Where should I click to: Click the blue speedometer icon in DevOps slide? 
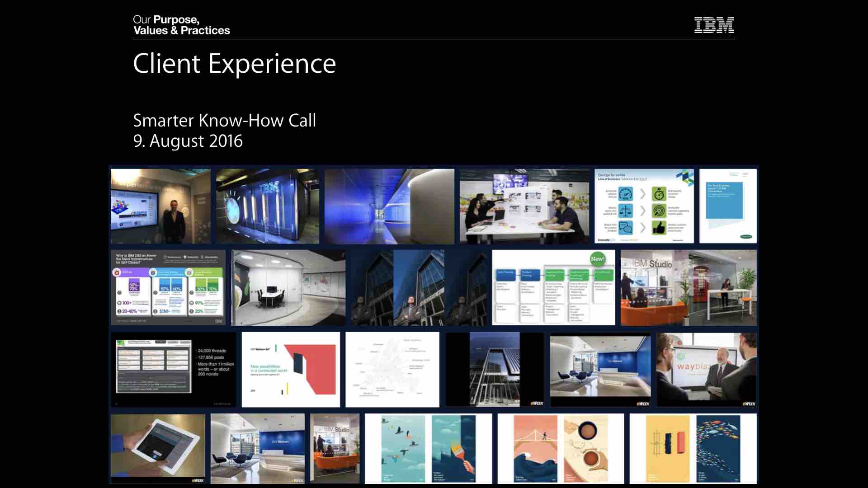[626, 194]
